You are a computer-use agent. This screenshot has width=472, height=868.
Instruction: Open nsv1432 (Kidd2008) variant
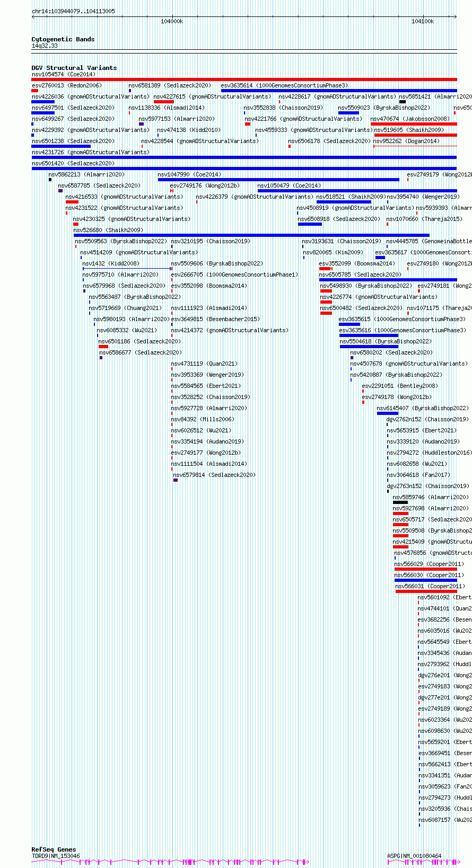click(x=111, y=263)
